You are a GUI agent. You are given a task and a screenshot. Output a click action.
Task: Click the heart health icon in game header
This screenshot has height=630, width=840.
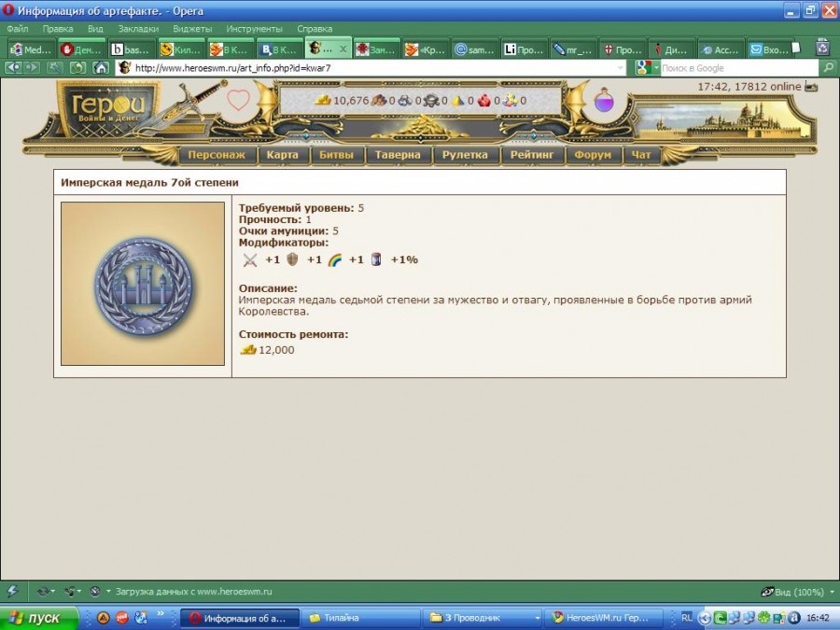(x=239, y=100)
